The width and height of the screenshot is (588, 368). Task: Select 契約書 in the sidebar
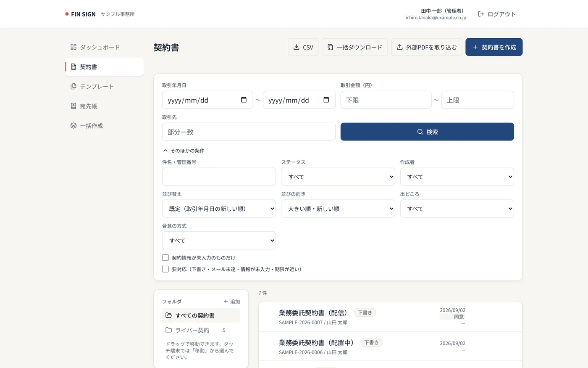click(105, 67)
